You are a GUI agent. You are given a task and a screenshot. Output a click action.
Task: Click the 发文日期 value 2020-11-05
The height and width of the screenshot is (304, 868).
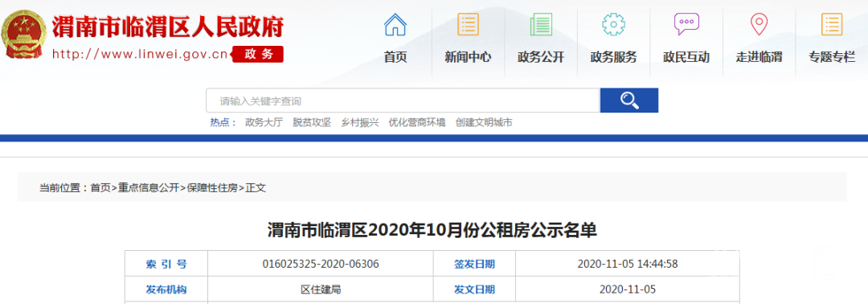coord(627,290)
